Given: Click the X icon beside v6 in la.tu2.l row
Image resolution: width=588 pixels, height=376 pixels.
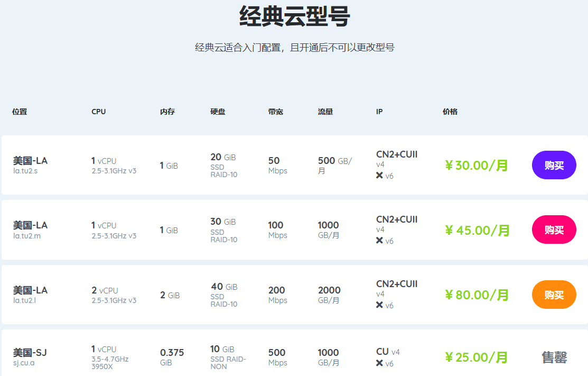Looking at the screenshot, I should coord(379,305).
